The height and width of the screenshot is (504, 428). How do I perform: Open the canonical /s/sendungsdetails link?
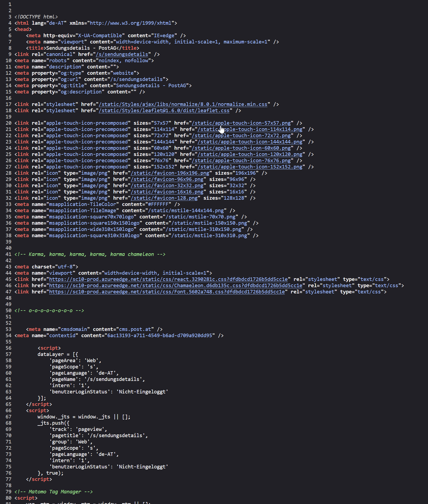tap(122, 54)
